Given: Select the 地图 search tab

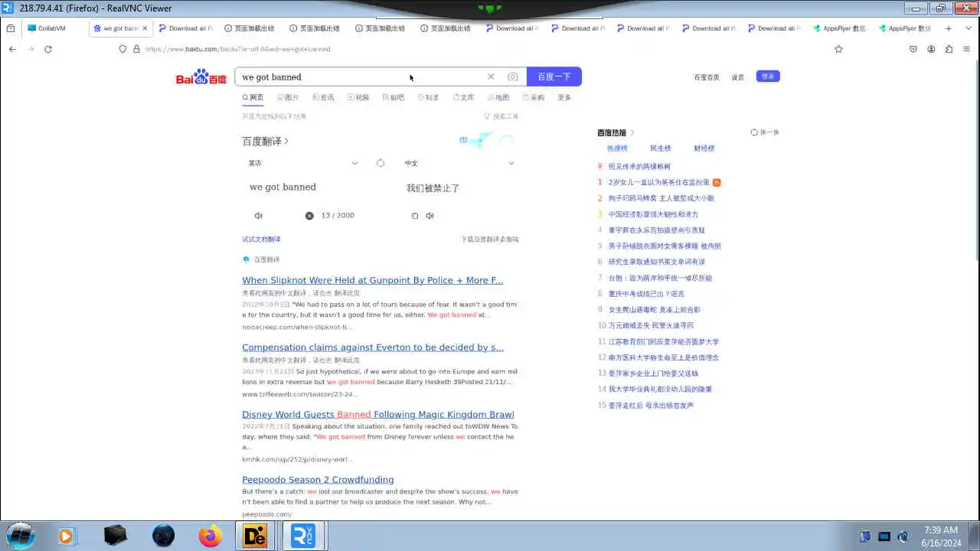Looking at the screenshot, I should tap(498, 98).
